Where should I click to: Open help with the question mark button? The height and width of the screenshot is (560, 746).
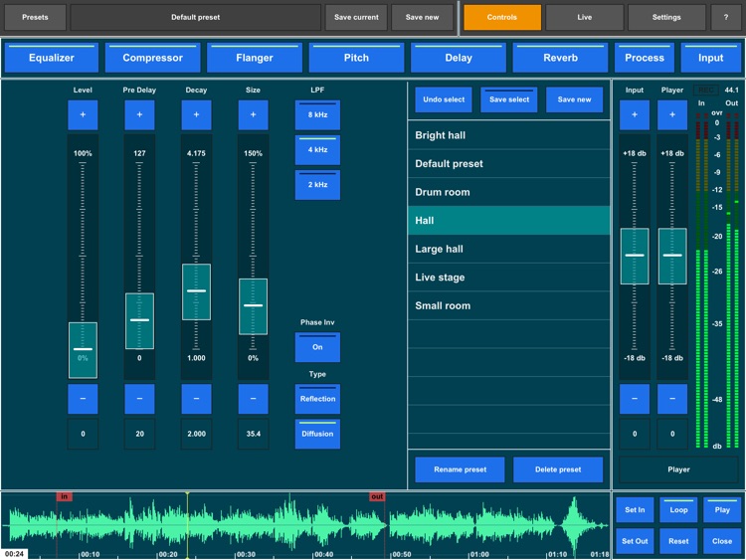tap(726, 17)
